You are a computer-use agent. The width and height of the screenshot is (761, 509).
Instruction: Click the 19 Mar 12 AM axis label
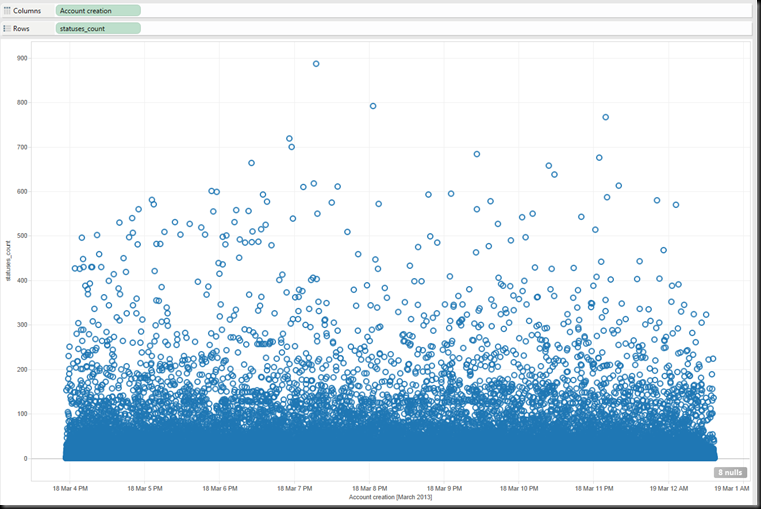tap(669, 489)
